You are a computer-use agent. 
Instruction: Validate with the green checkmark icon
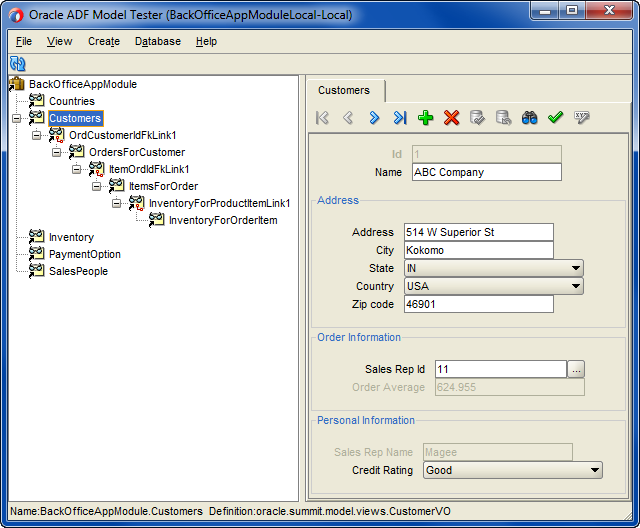click(556, 118)
